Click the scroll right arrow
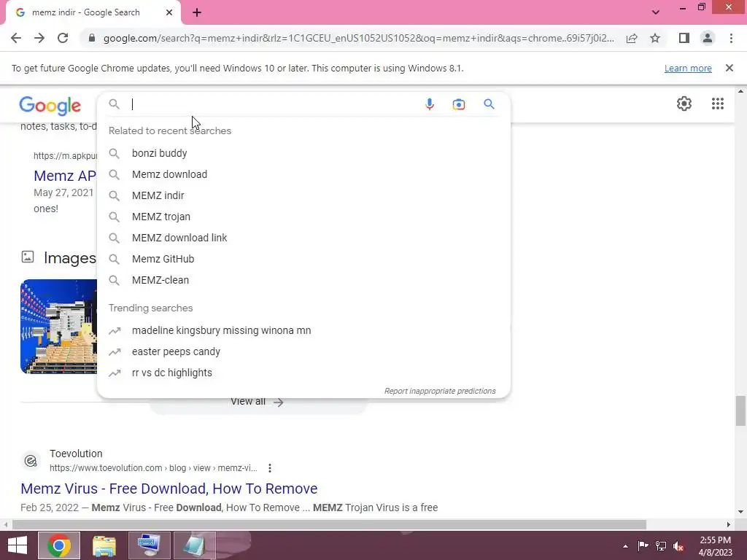Image resolution: width=747 pixels, height=560 pixels. (x=729, y=524)
